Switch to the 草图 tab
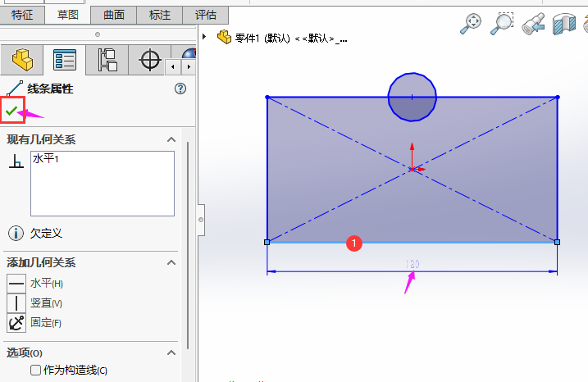 (68, 15)
